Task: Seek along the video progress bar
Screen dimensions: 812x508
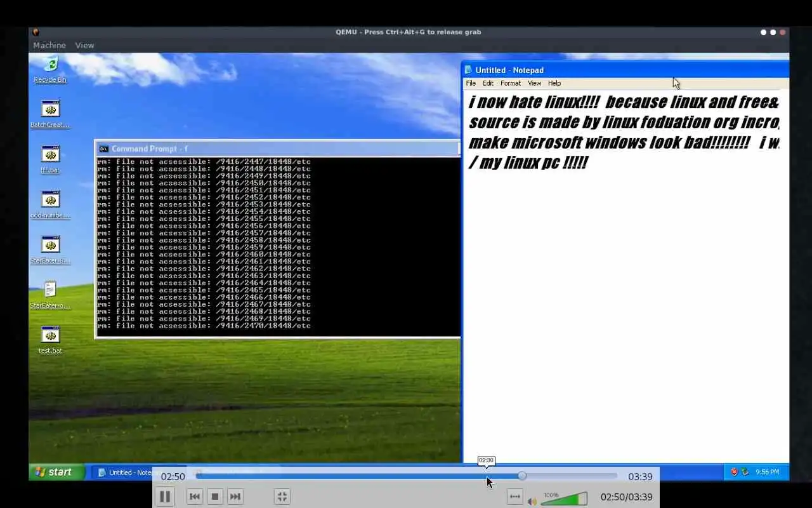Action: point(406,476)
